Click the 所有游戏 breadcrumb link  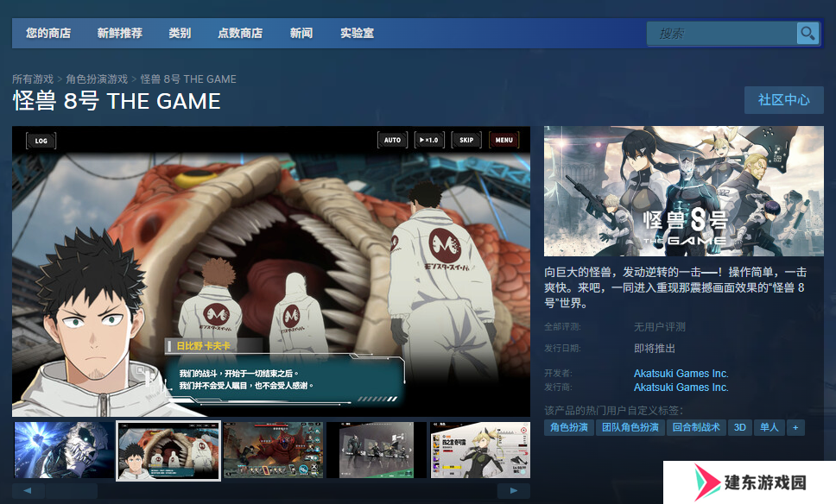(33, 79)
